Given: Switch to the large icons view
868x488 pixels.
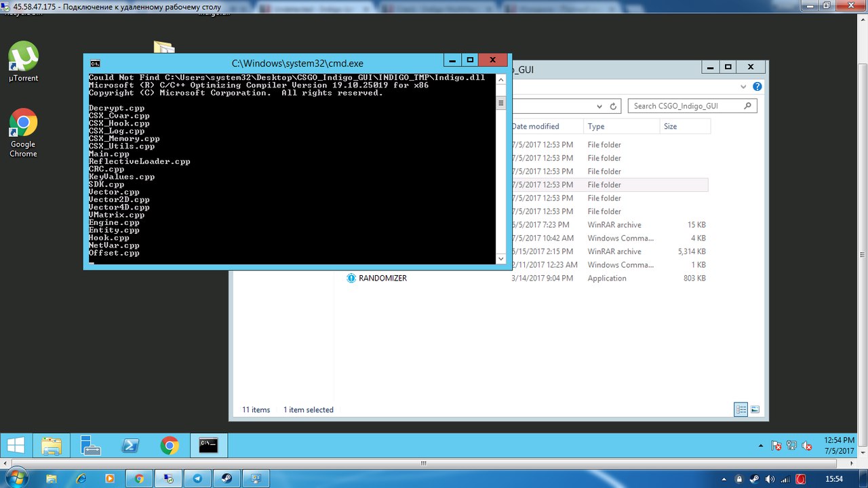Looking at the screenshot, I should pos(755,409).
